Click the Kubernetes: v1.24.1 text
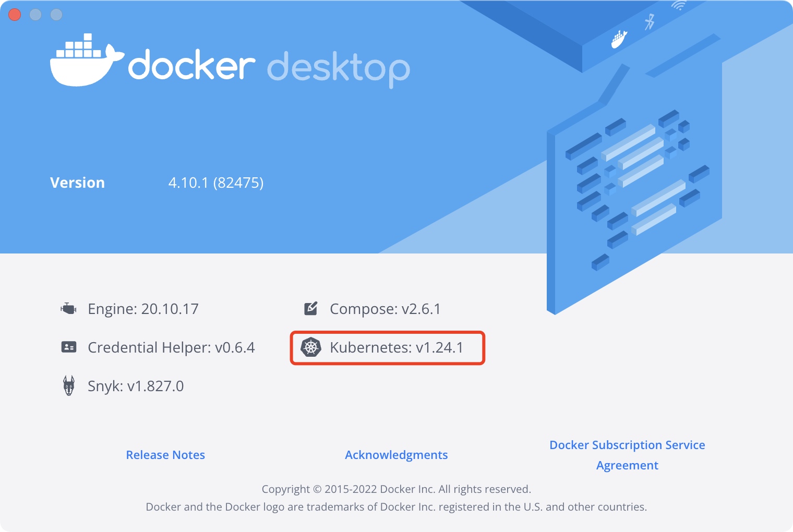Image resolution: width=793 pixels, height=532 pixels. [x=397, y=347]
